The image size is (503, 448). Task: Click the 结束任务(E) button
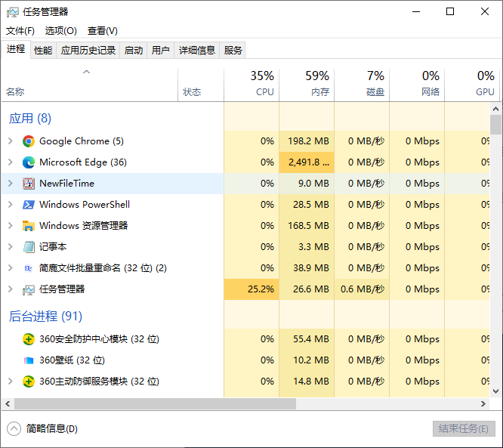coord(464,429)
